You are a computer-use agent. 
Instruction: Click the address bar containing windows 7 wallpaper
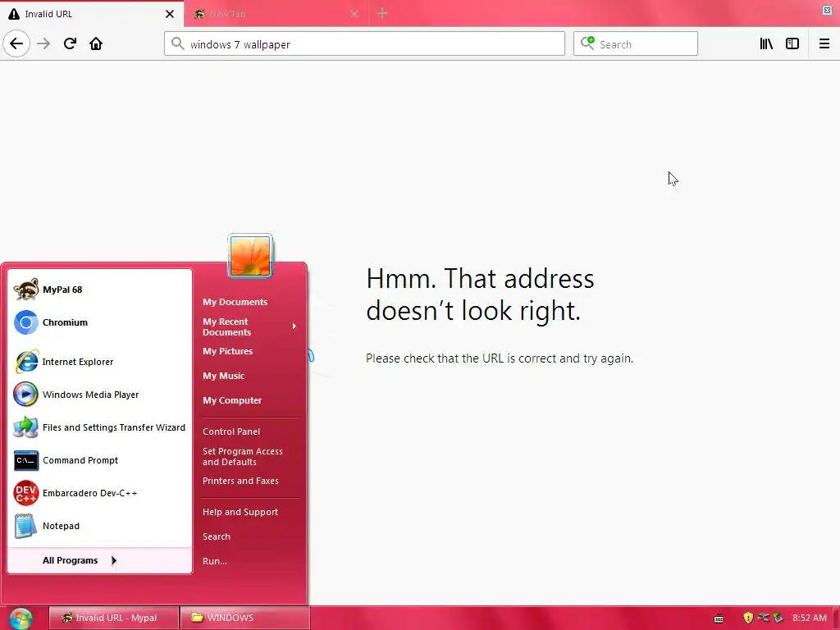(364, 43)
